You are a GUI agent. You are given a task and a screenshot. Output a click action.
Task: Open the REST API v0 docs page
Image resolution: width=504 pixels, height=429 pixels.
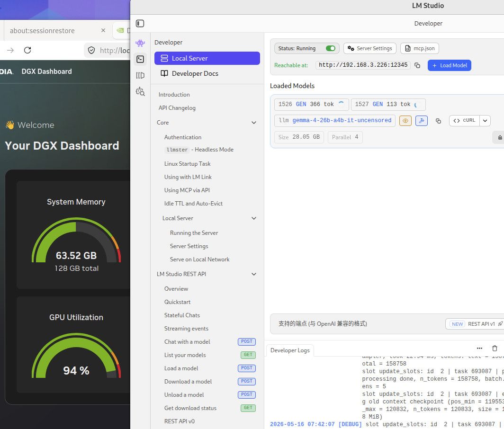tap(180, 421)
